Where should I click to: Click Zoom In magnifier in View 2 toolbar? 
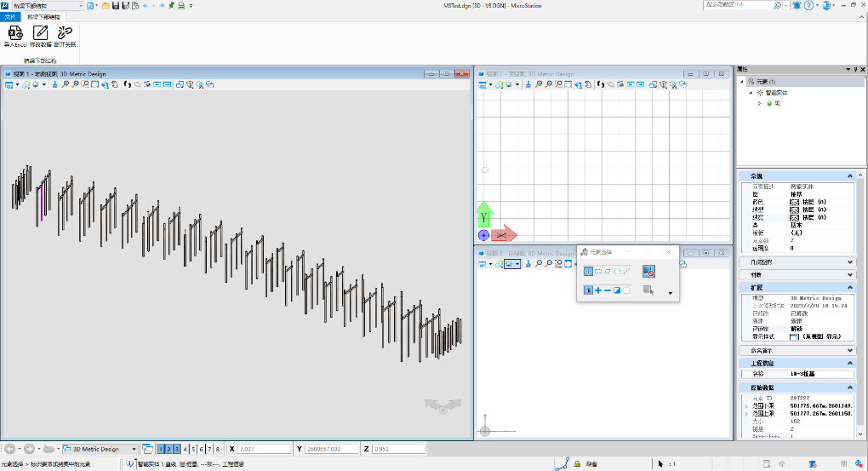coord(539,85)
